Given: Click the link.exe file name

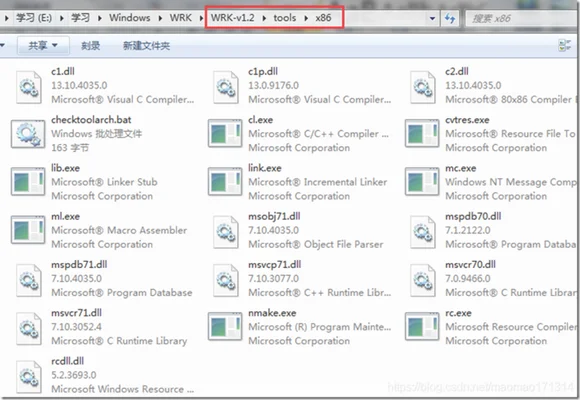Looking at the screenshot, I should click(265, 168).
